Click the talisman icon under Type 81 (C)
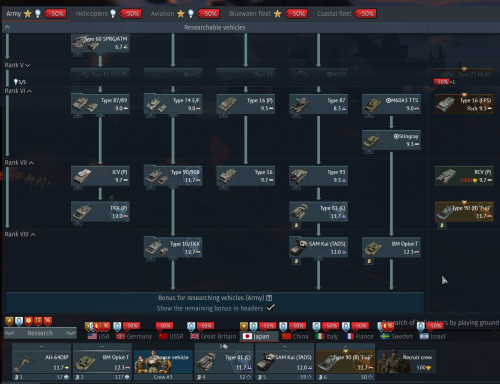Image resolution: width=500 pixels, height=384 pixels. pyautogui.click(x=296, y=225)
